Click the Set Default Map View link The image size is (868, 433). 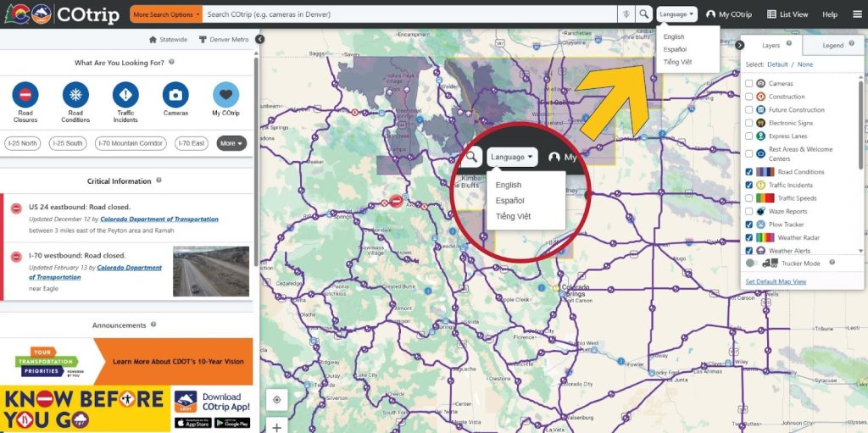(x=776, y=281)
